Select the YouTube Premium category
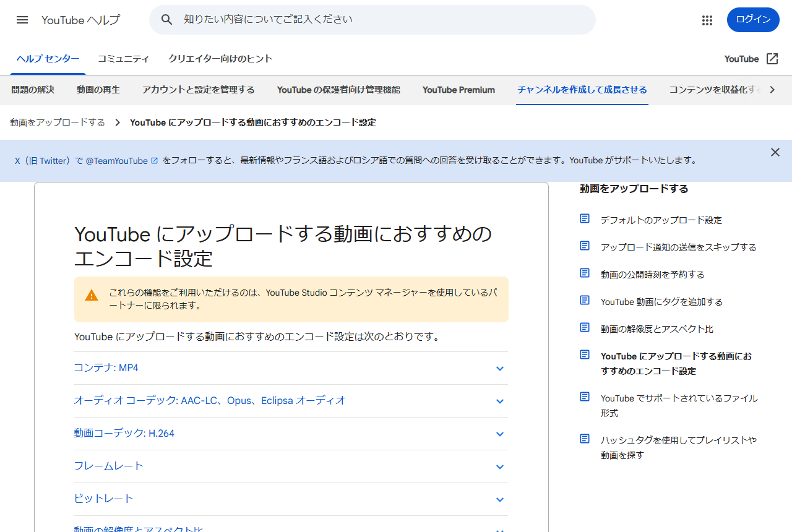The height and width of the screenshot is (532, 792). tap(458, 90)
